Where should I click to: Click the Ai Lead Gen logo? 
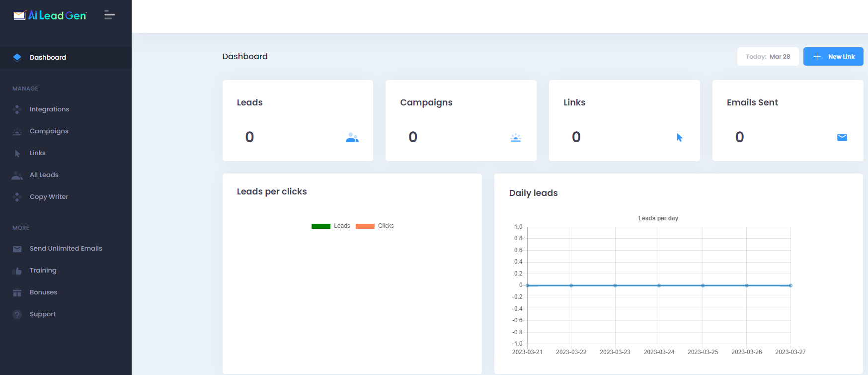click(50, 15)
